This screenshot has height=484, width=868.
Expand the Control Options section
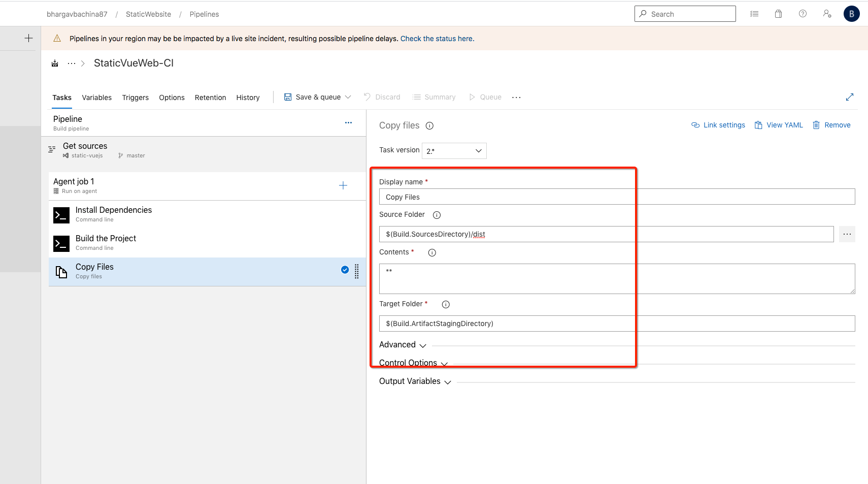[413, 363]
